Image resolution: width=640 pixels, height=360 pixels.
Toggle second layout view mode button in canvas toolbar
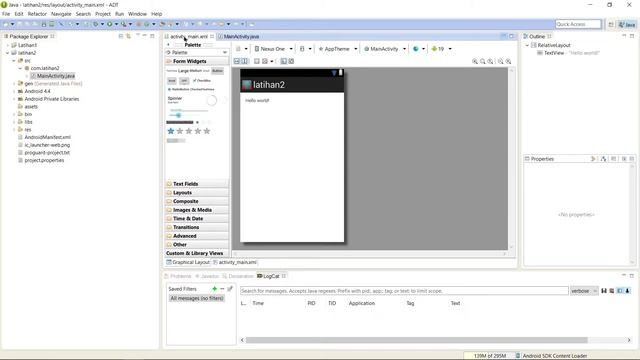click(x=244, y=61)
